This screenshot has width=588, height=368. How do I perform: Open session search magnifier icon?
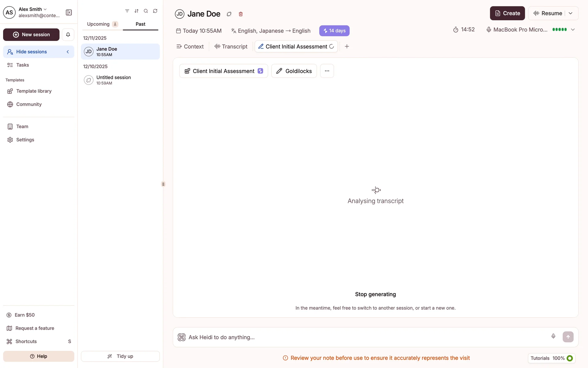point(146,11)
